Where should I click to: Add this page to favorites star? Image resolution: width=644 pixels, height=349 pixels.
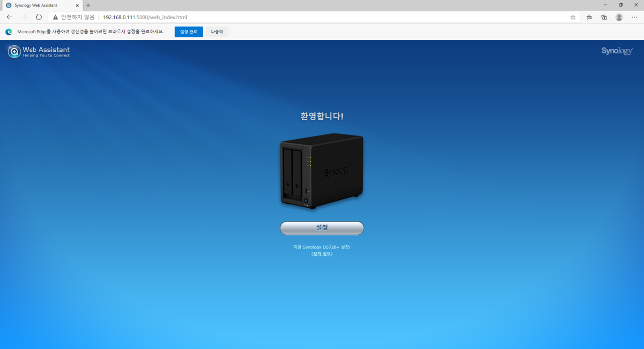pos(573,17)
